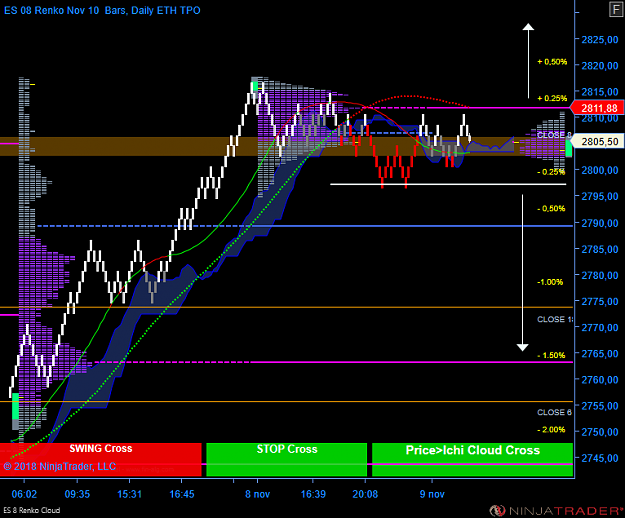Click the 2775,00 price axis label
The image size is (625, 518).
[x=600, y=302]
